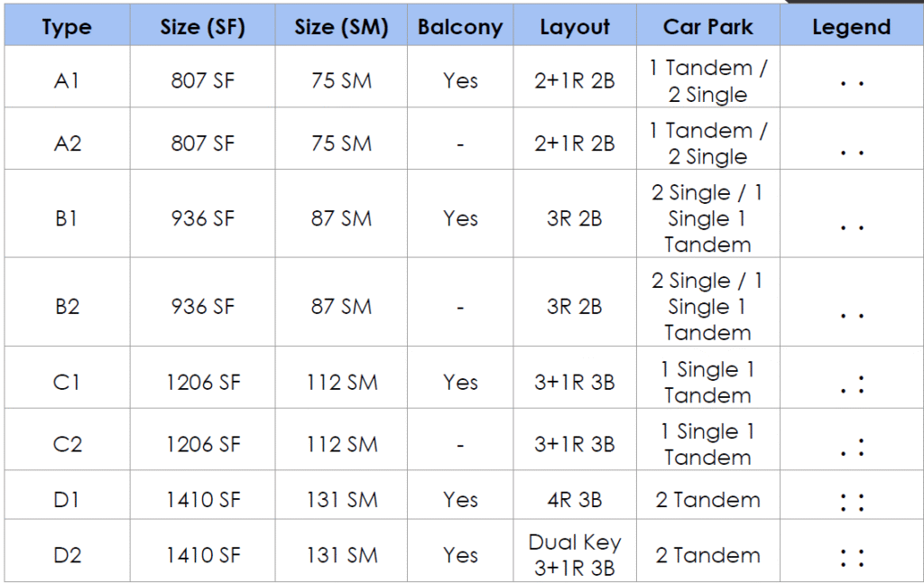The height and width of the screenshot is (583, 924).
Task: Select the D1 row's 2 Tandem cell
Action: point(707,500)
